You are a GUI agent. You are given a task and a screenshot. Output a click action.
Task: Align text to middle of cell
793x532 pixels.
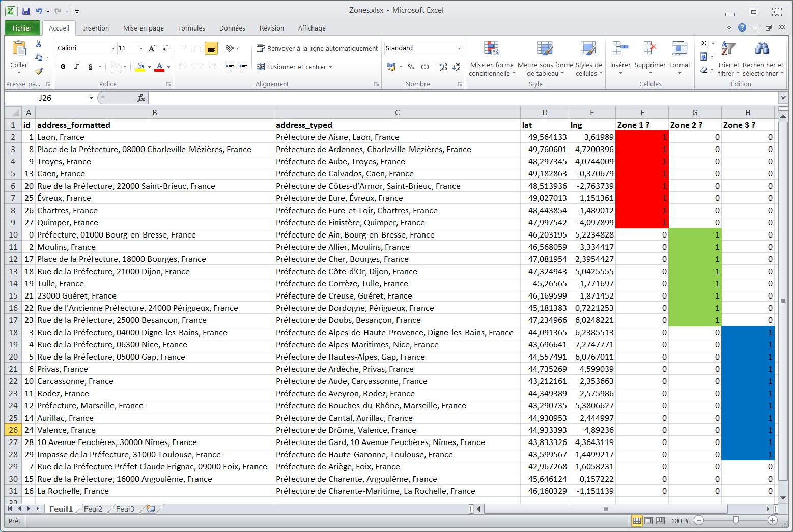pos(197,48)
